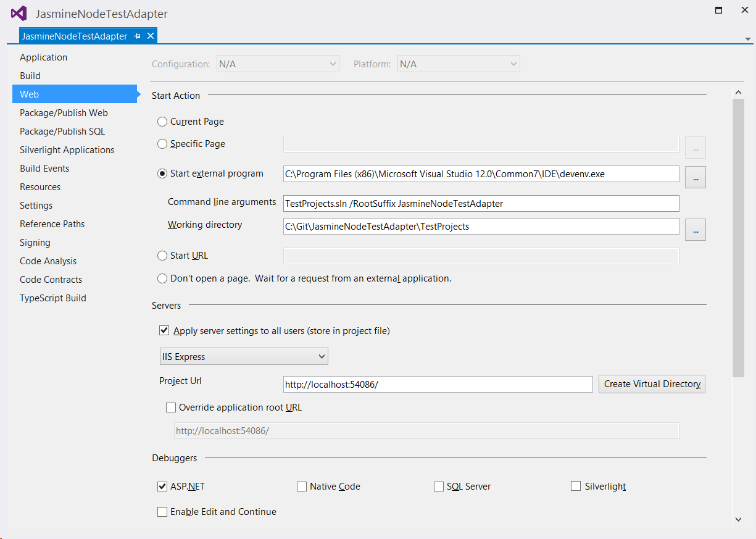Viewport: 756px width, 539px height.
Task: Open the Platform dropdown
Action: click(x=513, y=64)
